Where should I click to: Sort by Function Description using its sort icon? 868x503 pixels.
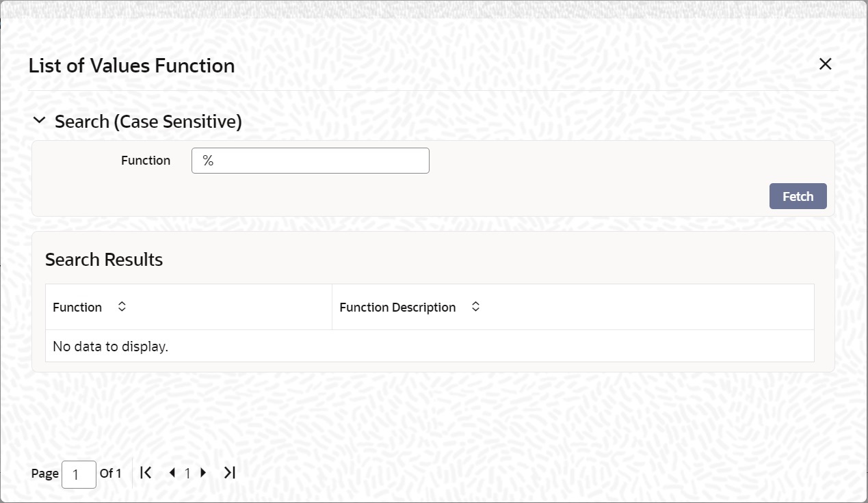click(x=475, y=307)
